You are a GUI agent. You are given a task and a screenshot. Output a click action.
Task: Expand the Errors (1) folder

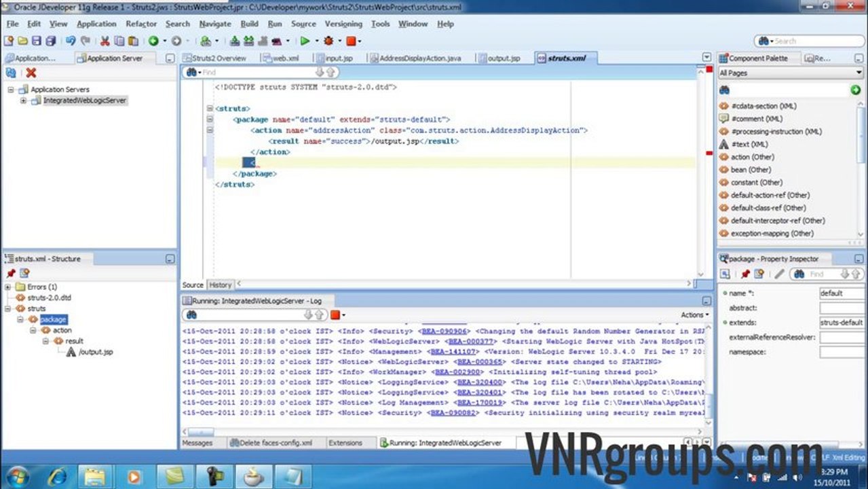click(8, 287)
